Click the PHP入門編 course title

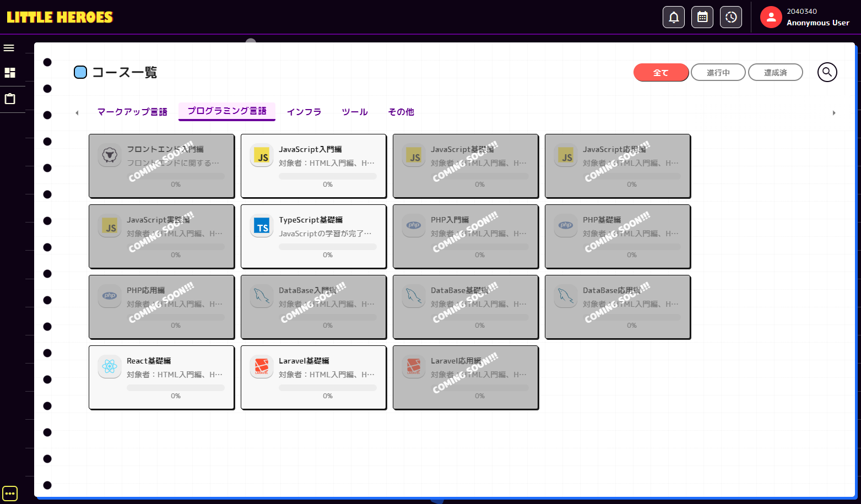coord(450,220)
